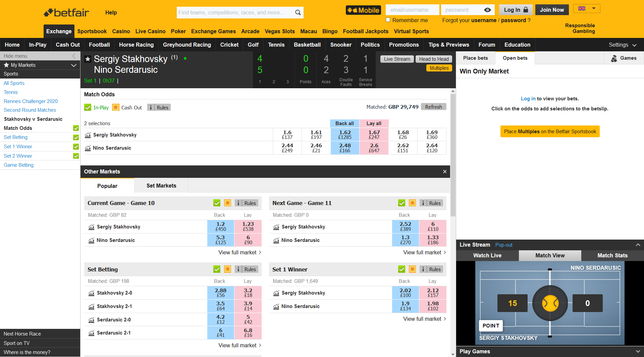Toggle the Set 1 Winner sidebar checkbox
The image size is (644, 357).
[76, 147]
